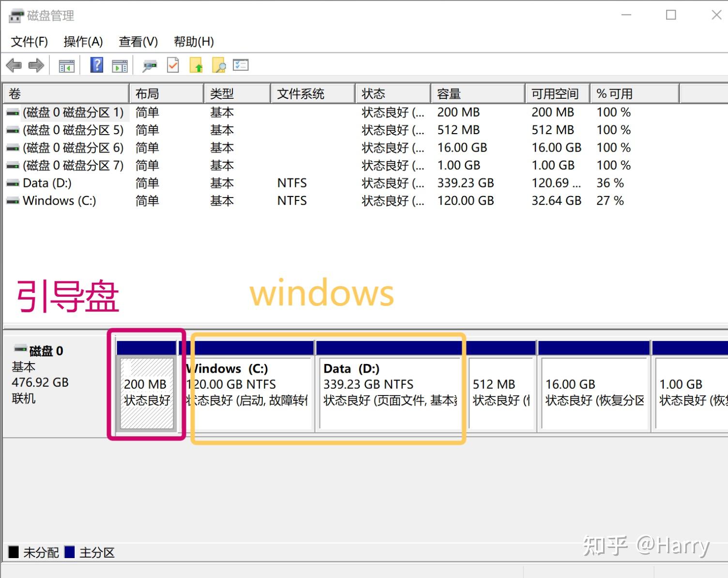Image resolution: width=728 pixels, height=578 pixels.
Task: Click the drive icon beside 磁盘 0 磁盘分区 5
Action: click(x=13, y=130)
